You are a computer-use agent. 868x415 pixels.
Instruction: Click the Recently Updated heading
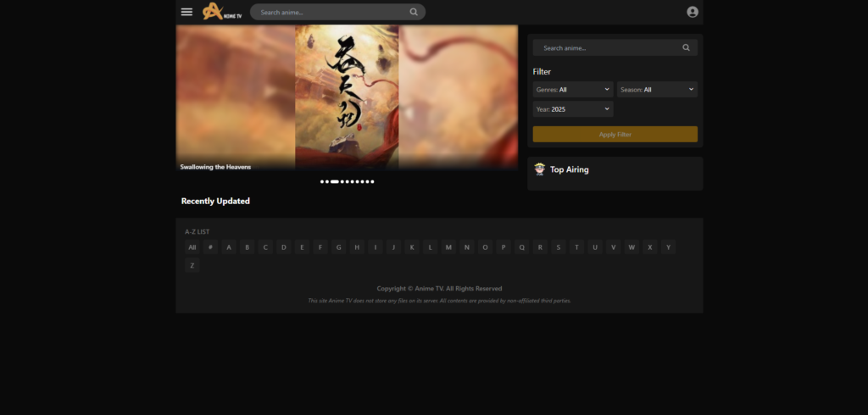click(x=215, y=201)
